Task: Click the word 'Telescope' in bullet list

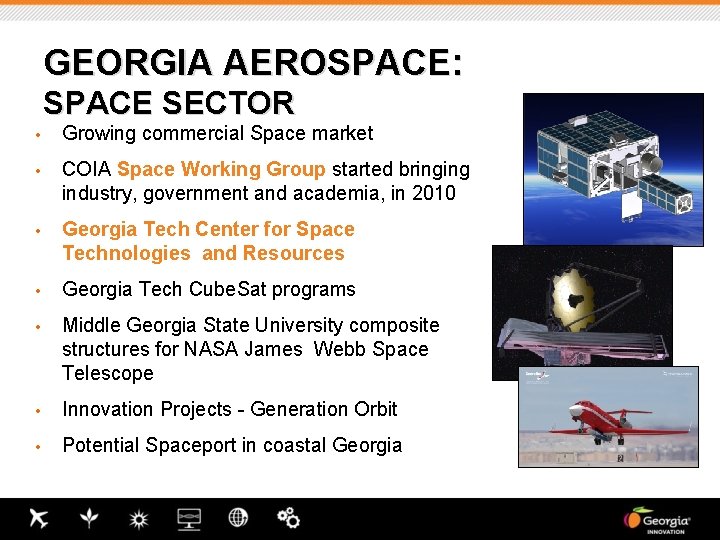Action: click(108, 373)
